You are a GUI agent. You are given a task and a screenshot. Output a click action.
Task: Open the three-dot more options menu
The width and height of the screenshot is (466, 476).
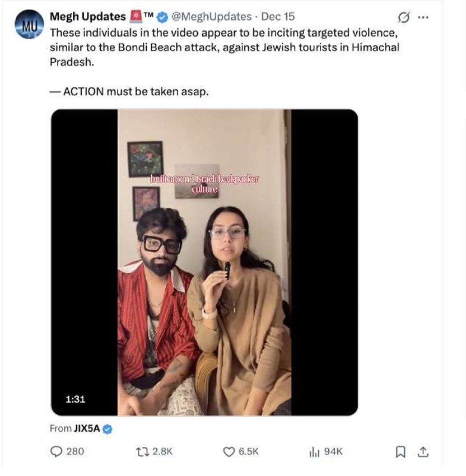[423, 17]
